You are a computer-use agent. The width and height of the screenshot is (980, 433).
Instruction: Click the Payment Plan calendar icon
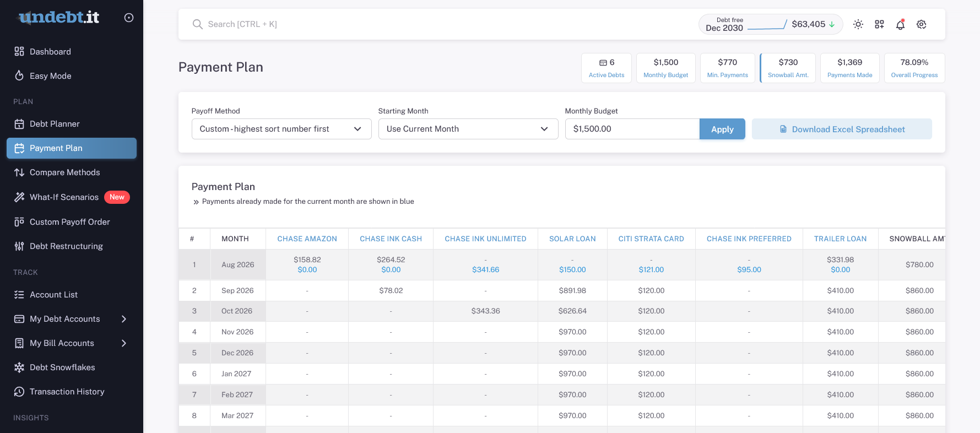click(x=19, y=148)
